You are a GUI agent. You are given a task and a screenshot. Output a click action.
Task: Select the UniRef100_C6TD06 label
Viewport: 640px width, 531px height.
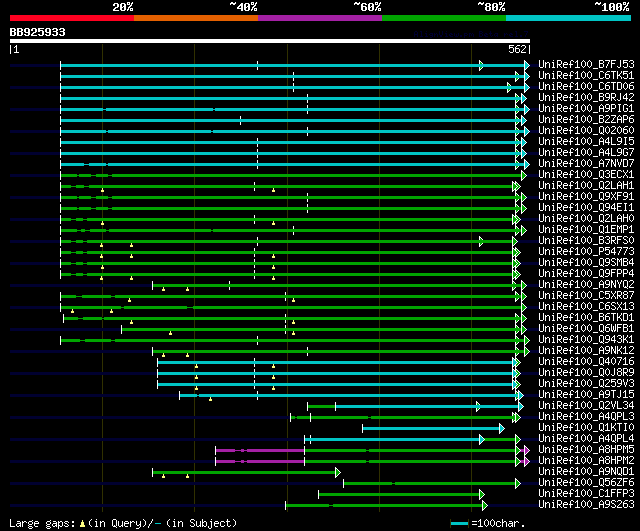pos(586,87)
